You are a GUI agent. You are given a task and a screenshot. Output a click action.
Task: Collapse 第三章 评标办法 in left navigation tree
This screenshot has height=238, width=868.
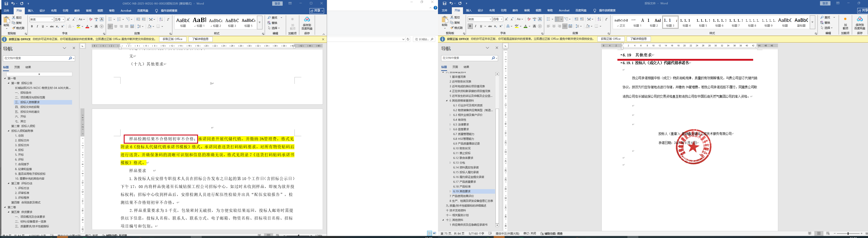tap(9, 183)
